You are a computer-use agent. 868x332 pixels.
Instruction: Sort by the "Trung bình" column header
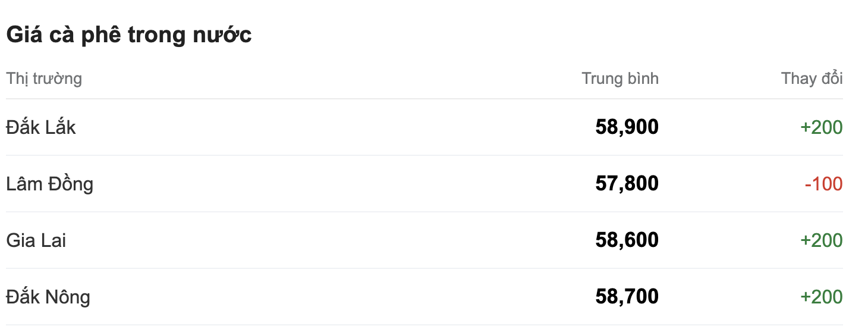(620, 79)
